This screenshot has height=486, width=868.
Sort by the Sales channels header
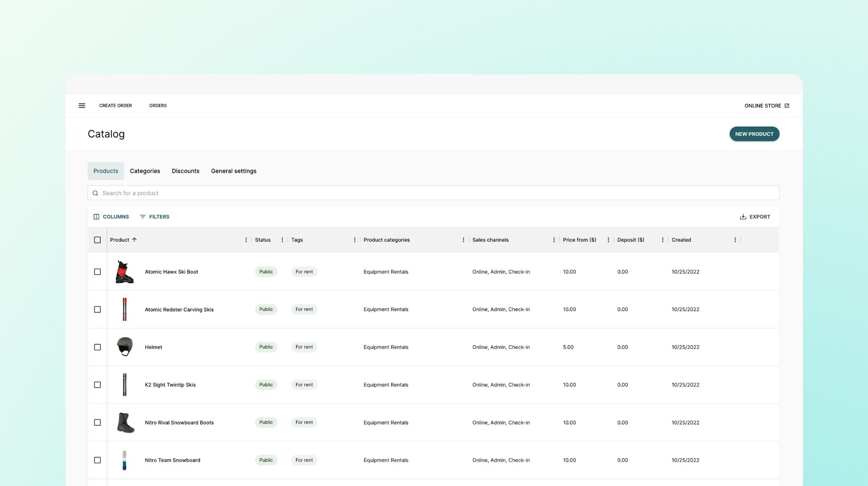(490, 240)
